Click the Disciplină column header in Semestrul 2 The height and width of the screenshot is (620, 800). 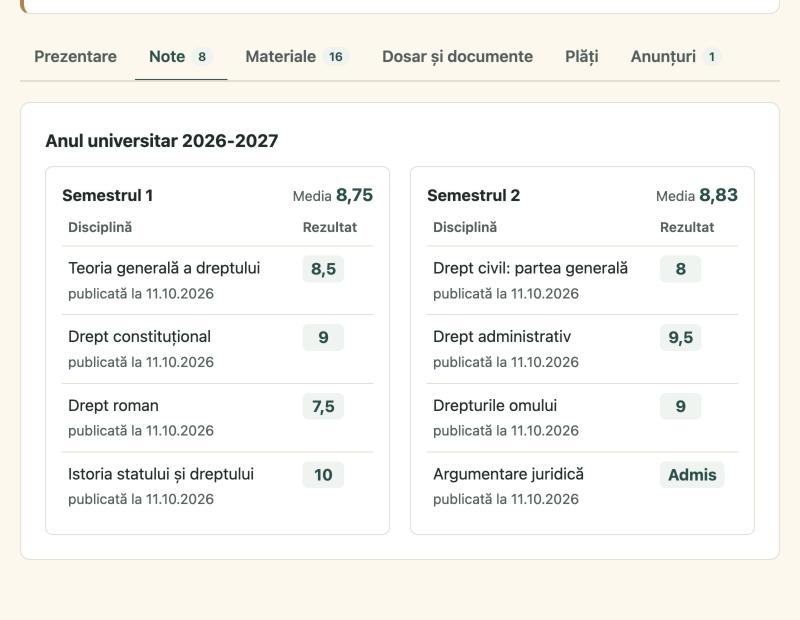coord(465,227)
